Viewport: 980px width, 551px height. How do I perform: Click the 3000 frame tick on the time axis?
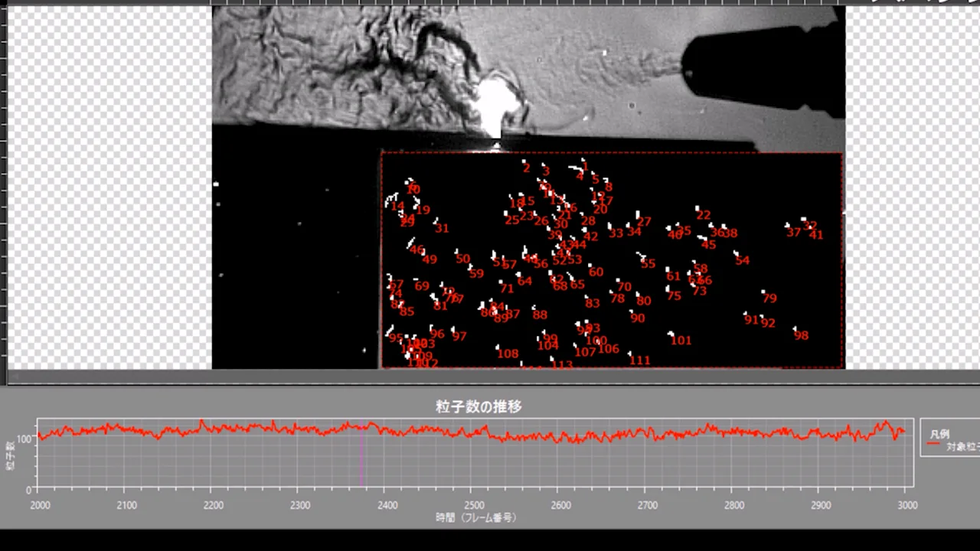click(906, 505)
